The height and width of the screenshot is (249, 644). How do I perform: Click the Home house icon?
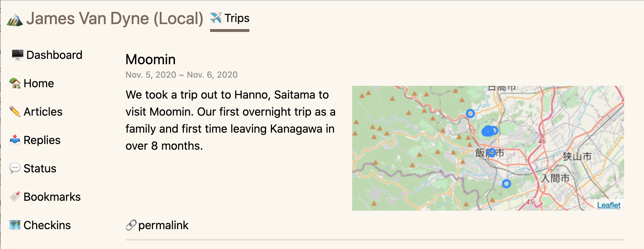[15, 83]
